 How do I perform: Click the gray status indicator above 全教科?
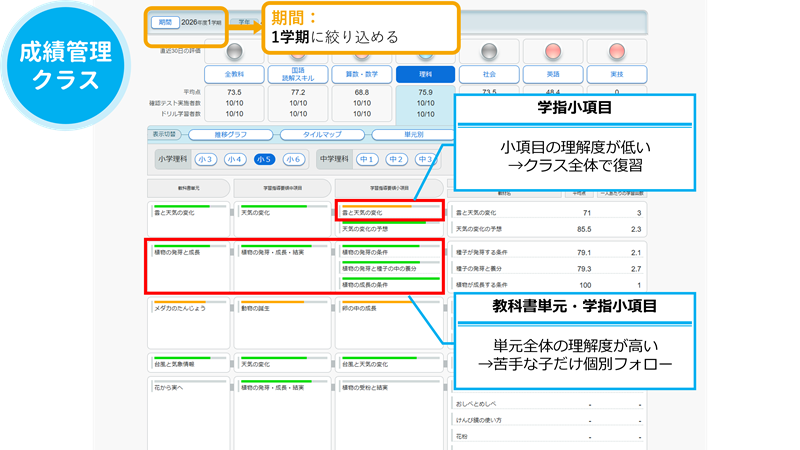234,51
